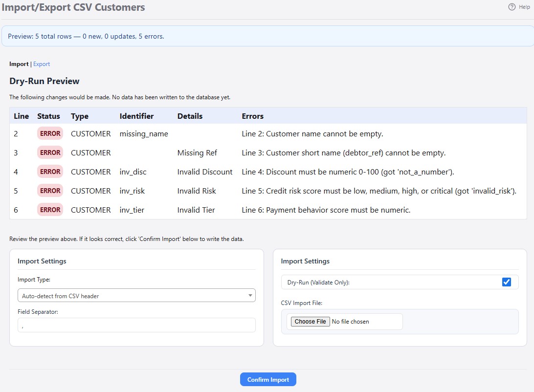Click the Dry-Run Preview heading
Screen dimensions: 534x392
44,81
